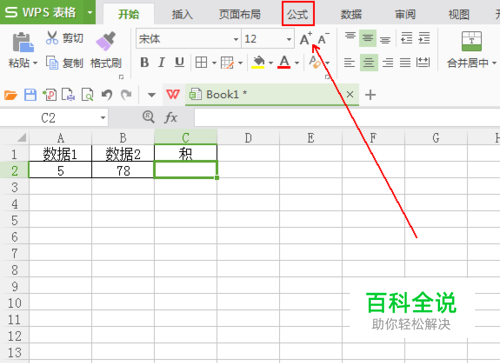Click the Merge and Center (合并居中) icon

click(472, 41)
